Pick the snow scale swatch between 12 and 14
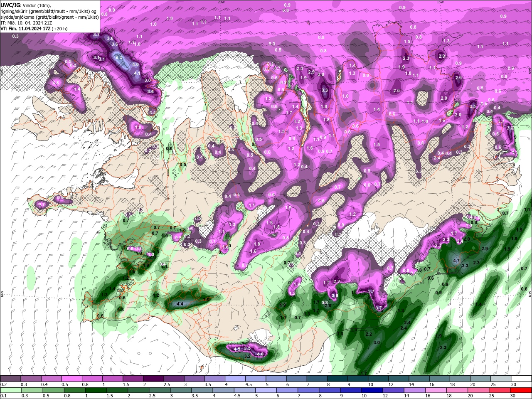Viewport: 532px width, 399px height. (x=399, y=379)
